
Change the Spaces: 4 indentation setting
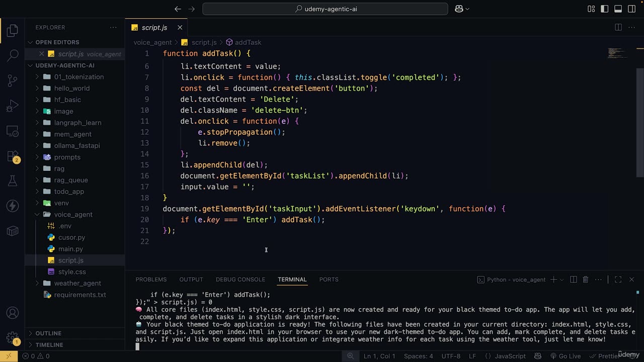419,356
